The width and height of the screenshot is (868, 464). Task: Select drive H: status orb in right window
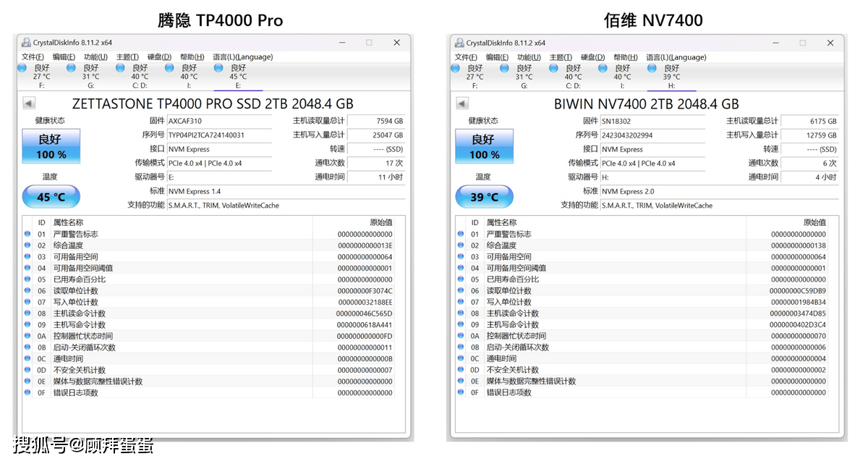coord(652,68)
